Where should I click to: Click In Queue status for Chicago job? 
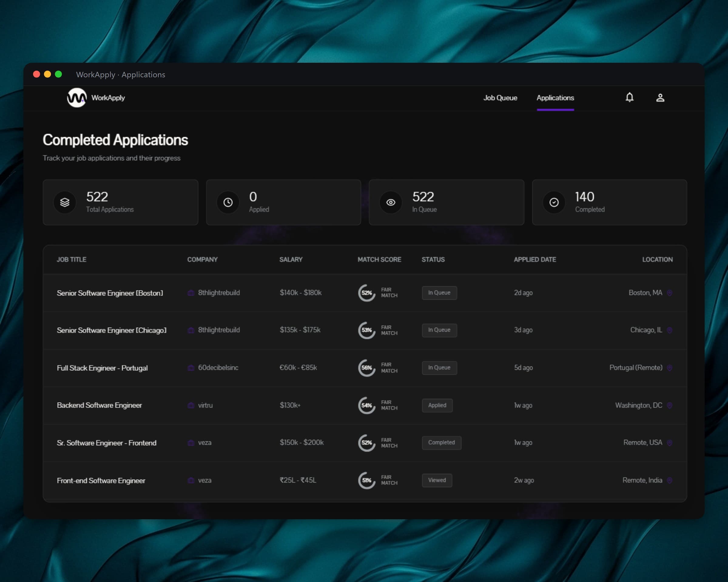click(x=439, y=330)
